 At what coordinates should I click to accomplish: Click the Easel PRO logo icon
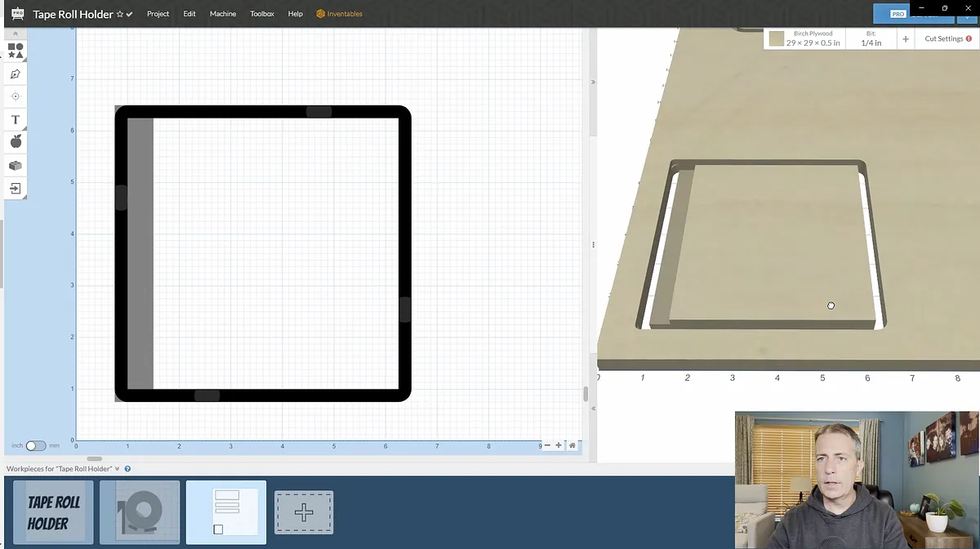[17, 14]
